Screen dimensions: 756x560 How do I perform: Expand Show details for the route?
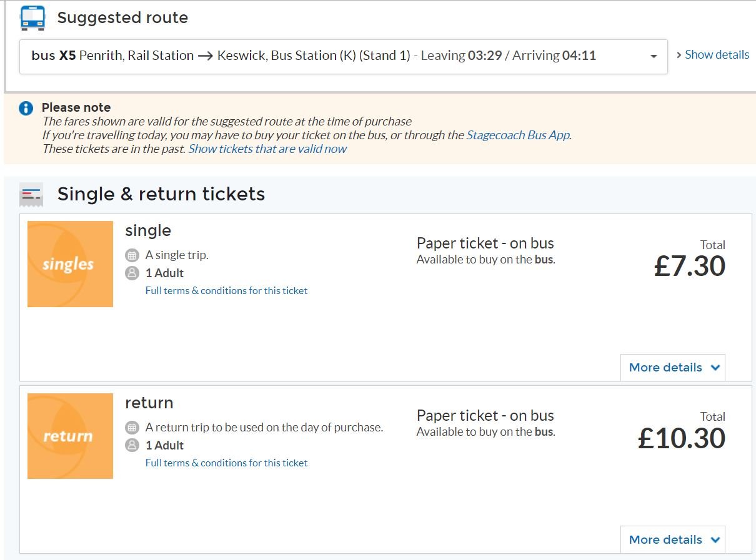click(x=712, y=55)
